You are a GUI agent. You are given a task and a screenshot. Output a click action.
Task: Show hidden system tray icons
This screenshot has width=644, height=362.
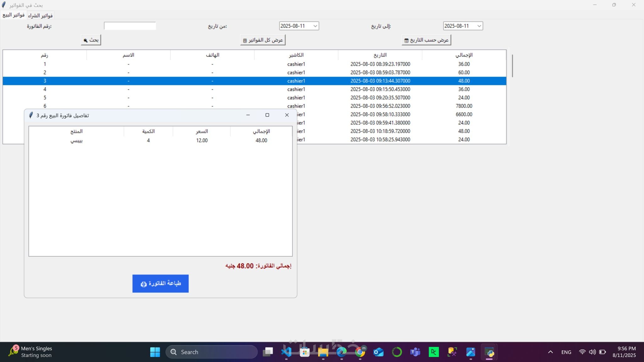pyautogui.click(x=550, y=352)
